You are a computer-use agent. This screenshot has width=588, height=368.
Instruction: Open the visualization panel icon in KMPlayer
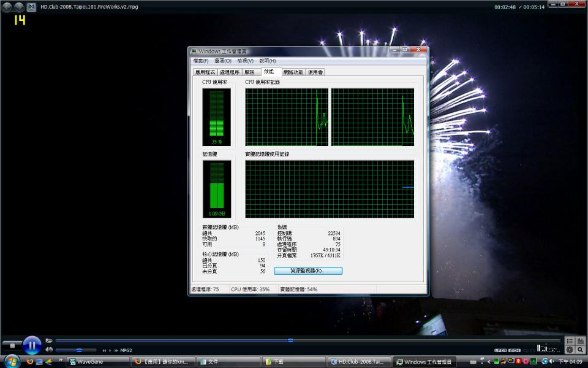[x=580, y=341]
